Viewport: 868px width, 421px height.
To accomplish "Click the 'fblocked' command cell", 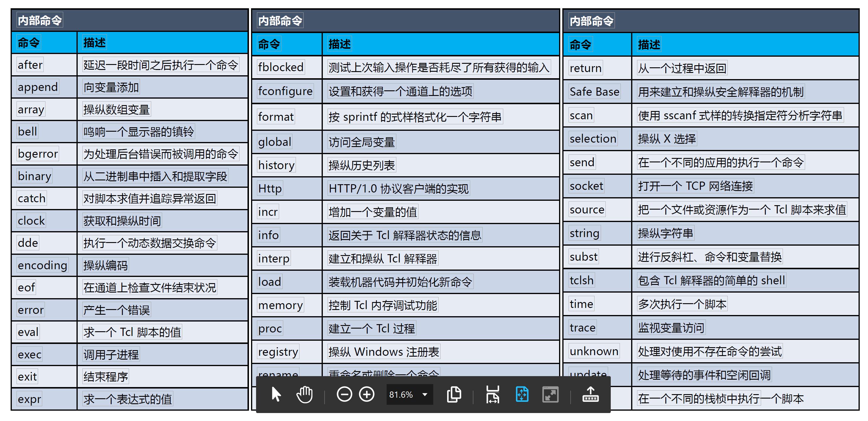I will [287, 67].
